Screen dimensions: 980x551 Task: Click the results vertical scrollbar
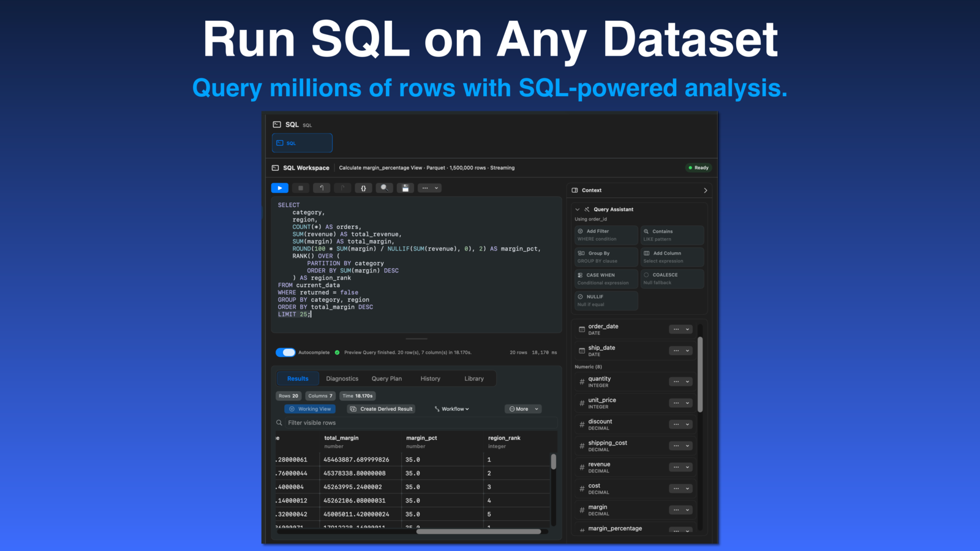(553, 462)
